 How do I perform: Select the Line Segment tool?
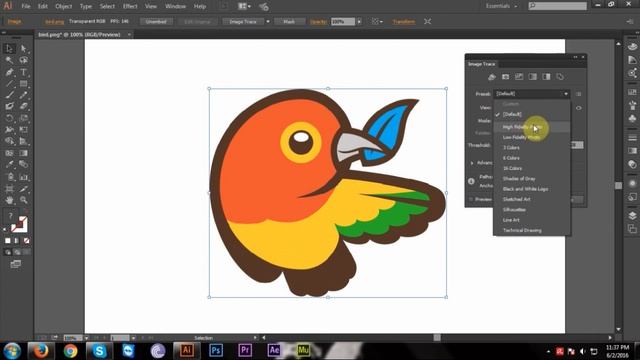point(9,84)
